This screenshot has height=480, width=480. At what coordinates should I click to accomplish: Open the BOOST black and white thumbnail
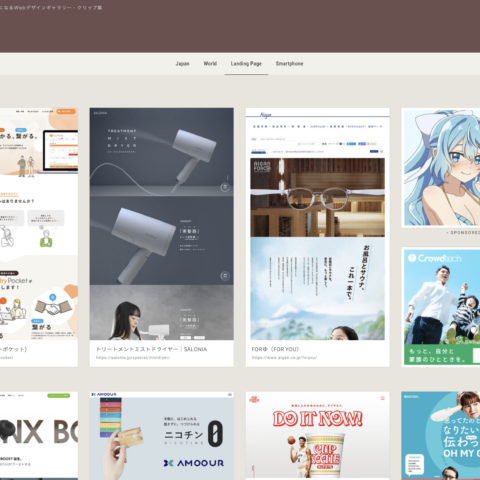(x=39, y=436)
